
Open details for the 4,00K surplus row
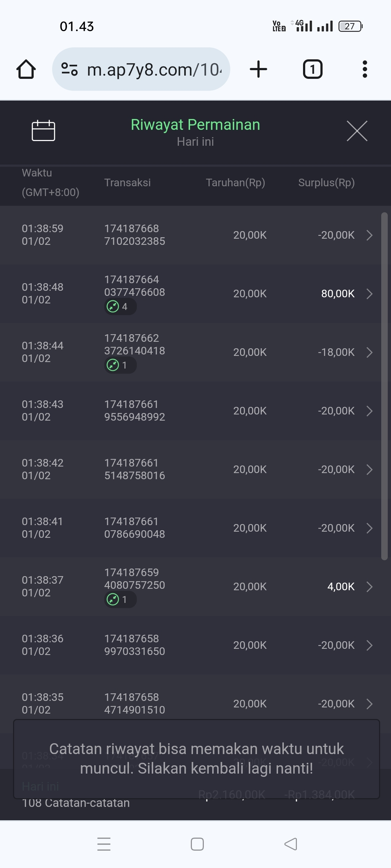tap(369, 587)
